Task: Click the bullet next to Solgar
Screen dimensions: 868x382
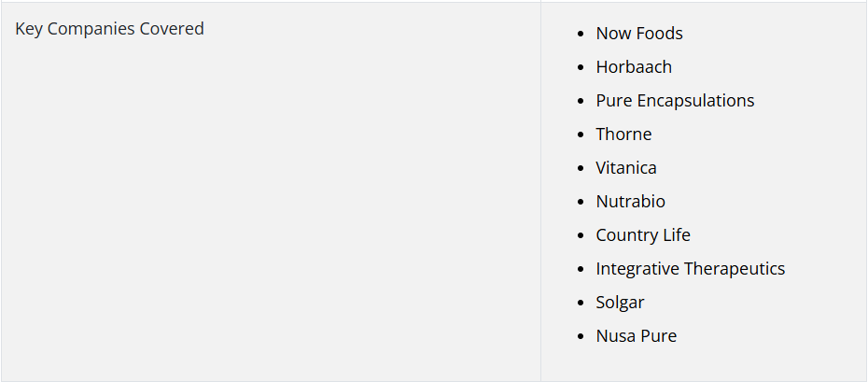Action: pyautogui.click(x=581, y=303)
